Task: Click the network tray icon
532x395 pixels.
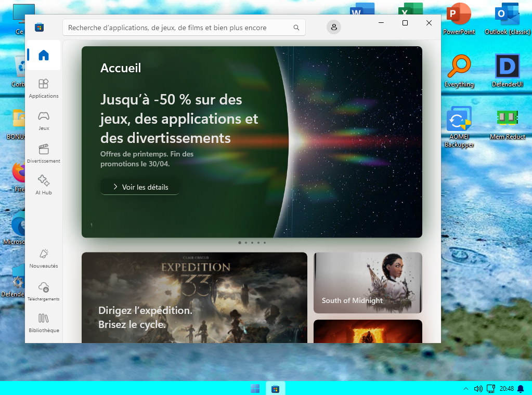Action: point(490,389)
